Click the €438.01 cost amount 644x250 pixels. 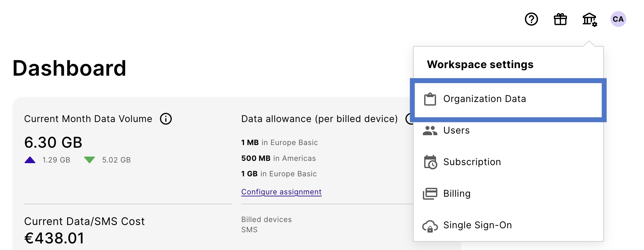55,238
